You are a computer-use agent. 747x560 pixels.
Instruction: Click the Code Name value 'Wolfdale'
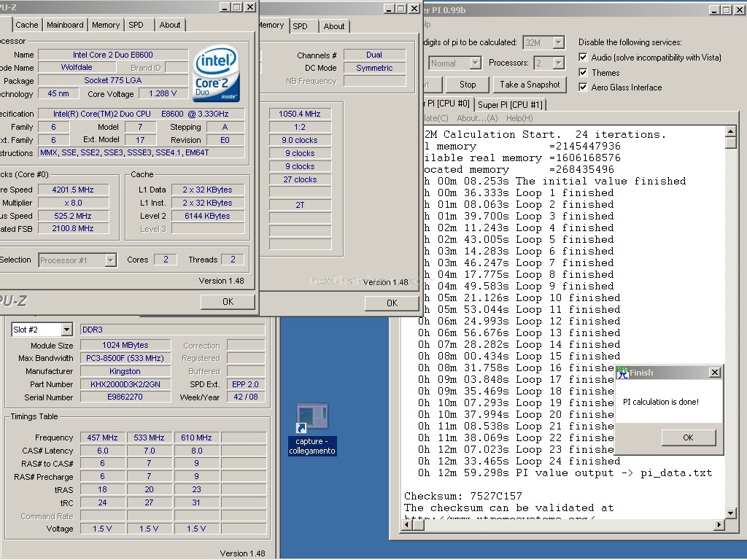(x=77, y=68)
